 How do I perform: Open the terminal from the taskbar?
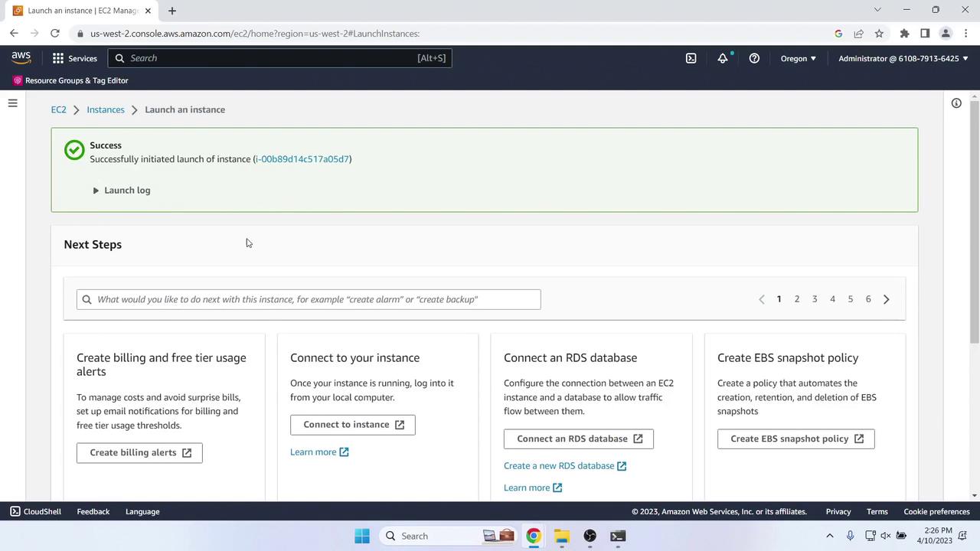618,536
